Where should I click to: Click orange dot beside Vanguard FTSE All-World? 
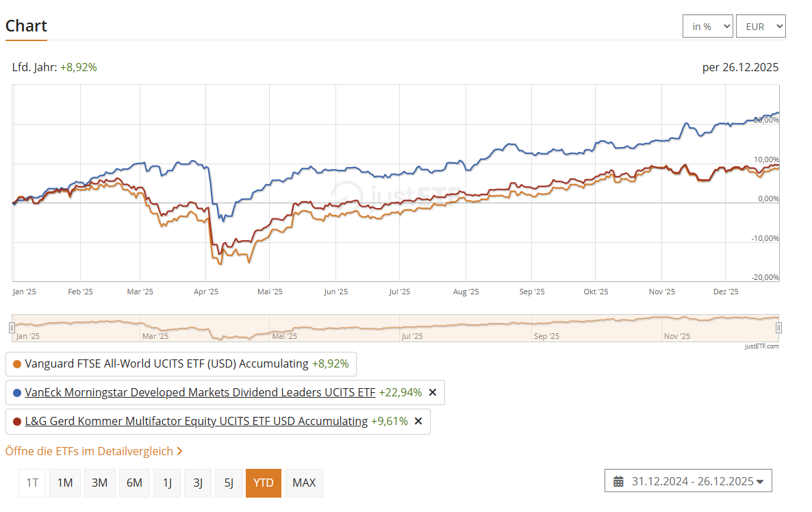(17, 364)
